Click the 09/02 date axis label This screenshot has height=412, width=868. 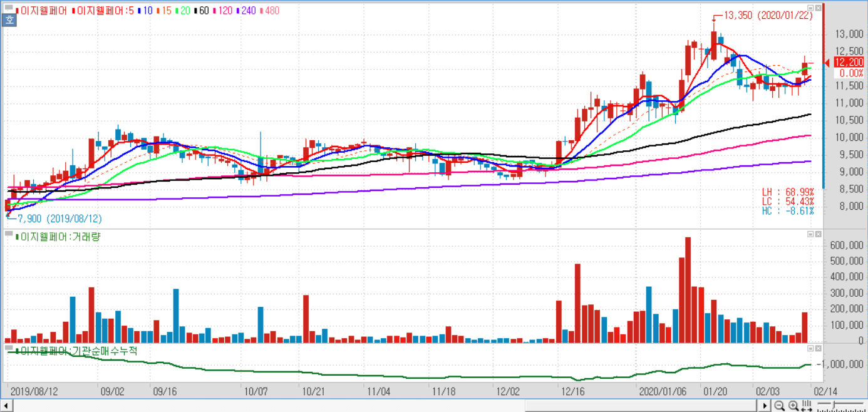[112, 391]
